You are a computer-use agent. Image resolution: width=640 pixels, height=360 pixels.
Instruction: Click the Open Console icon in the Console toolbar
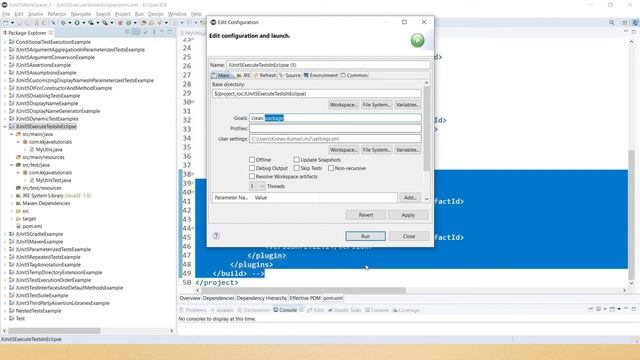point(612,309)
